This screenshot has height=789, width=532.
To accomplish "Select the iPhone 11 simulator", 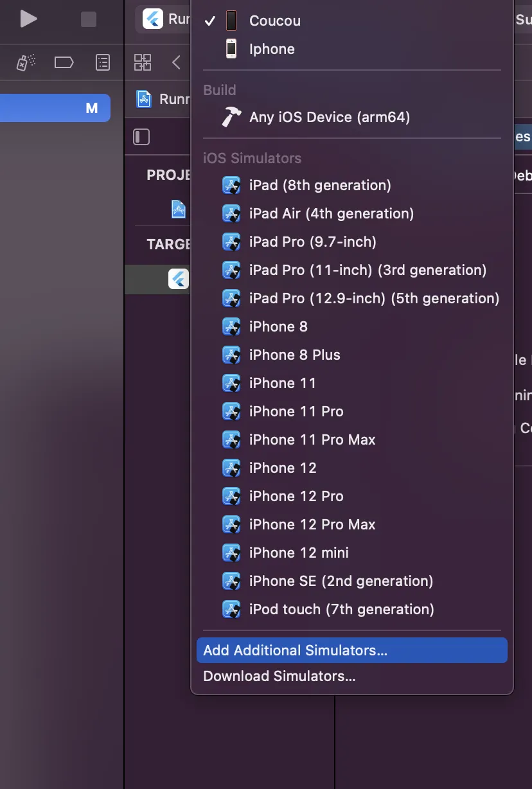I will point(352,383).
